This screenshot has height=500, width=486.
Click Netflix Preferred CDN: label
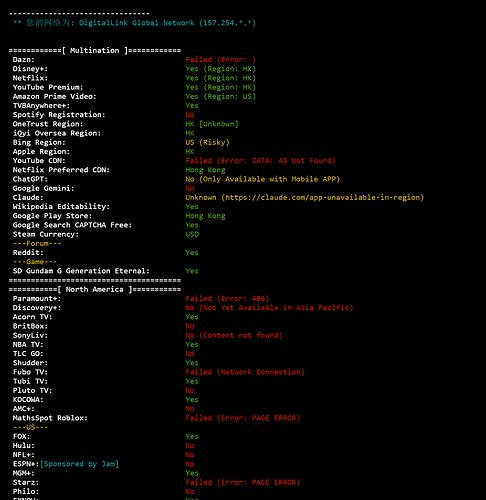(61, 170)
